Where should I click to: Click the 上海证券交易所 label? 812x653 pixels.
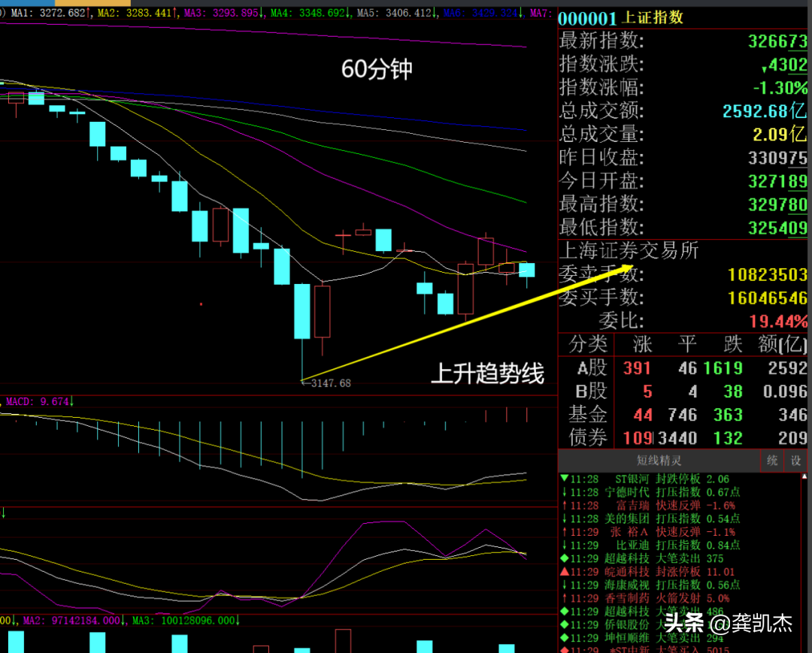pos(629,251)
